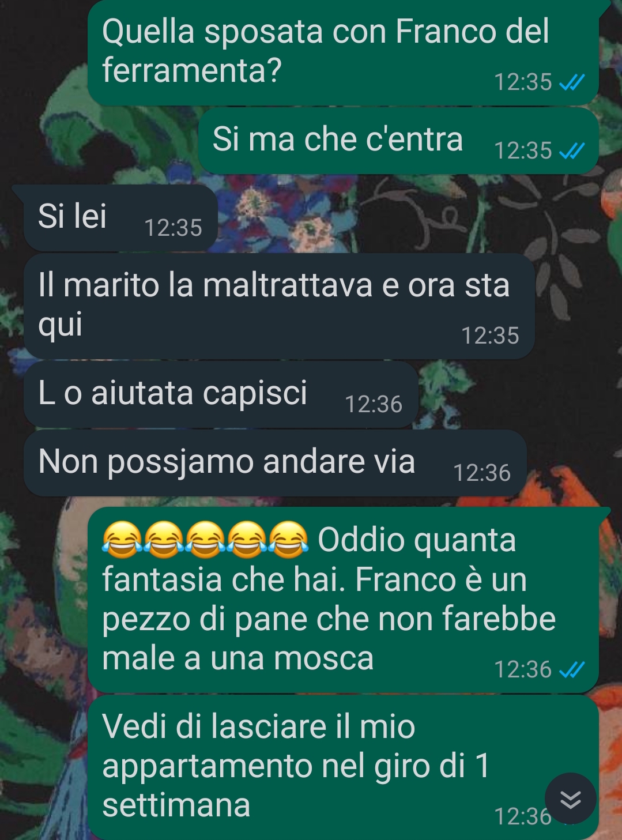
Task: Tap the 'Quella sposata con Franco' message bubble
Action: [x=343, y=53]
